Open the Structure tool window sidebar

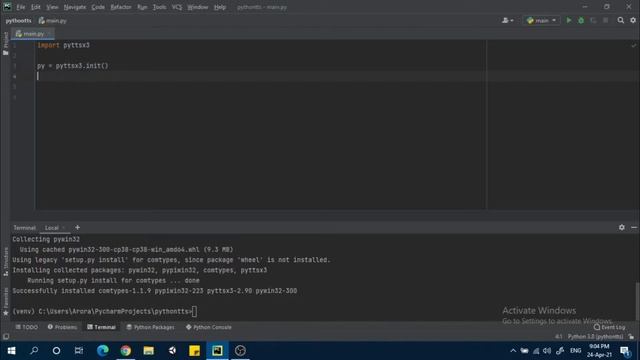pos(5,262)
